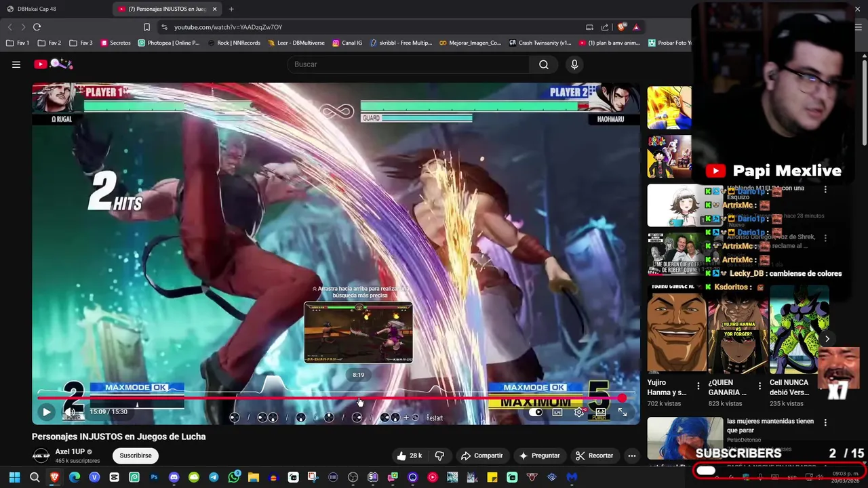Open Photoshop from the taskbar
The height and width of the screenshot is (488, 868).
[154, 477]
